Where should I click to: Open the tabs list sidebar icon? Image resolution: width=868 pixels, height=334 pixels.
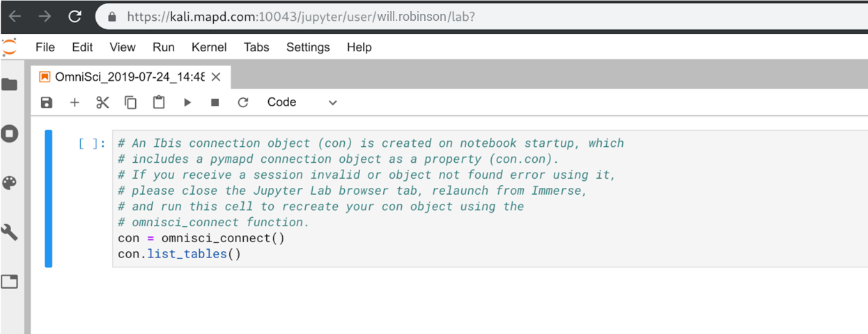tap(9, 282)
